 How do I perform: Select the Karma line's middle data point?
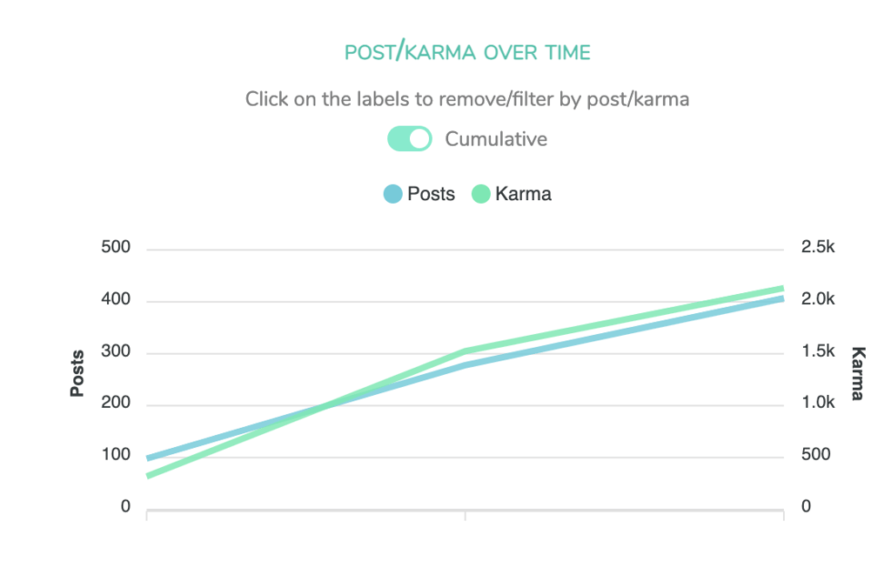point(466,351)
